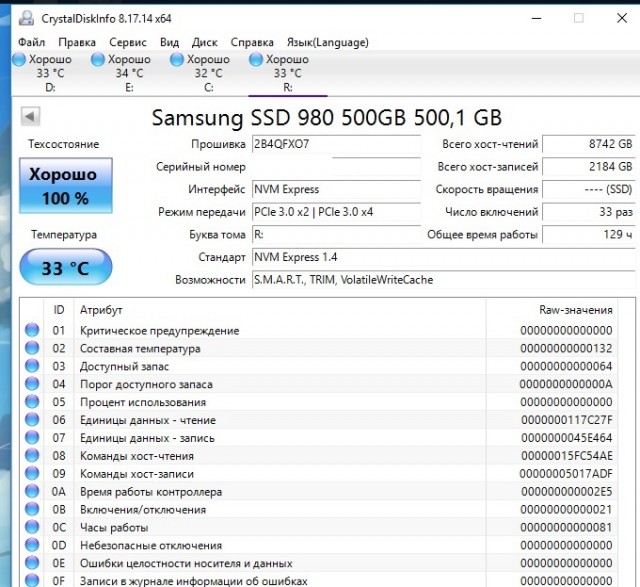This screenshot has width=640, height=587.
Task: Click status icon of row 01 Критическое предупреждение
Action: (32, 330)
